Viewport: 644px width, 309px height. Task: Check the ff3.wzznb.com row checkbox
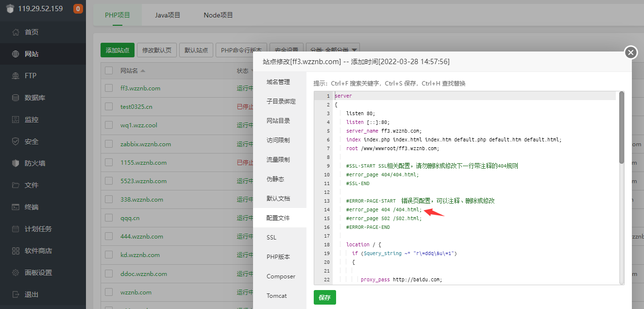pos(109,88)
